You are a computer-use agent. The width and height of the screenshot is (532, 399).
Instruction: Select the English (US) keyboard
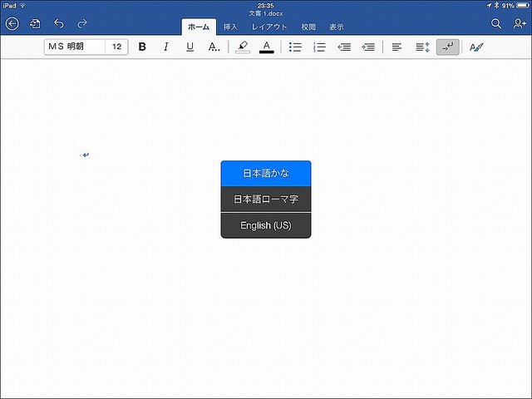tap(266, 225)
